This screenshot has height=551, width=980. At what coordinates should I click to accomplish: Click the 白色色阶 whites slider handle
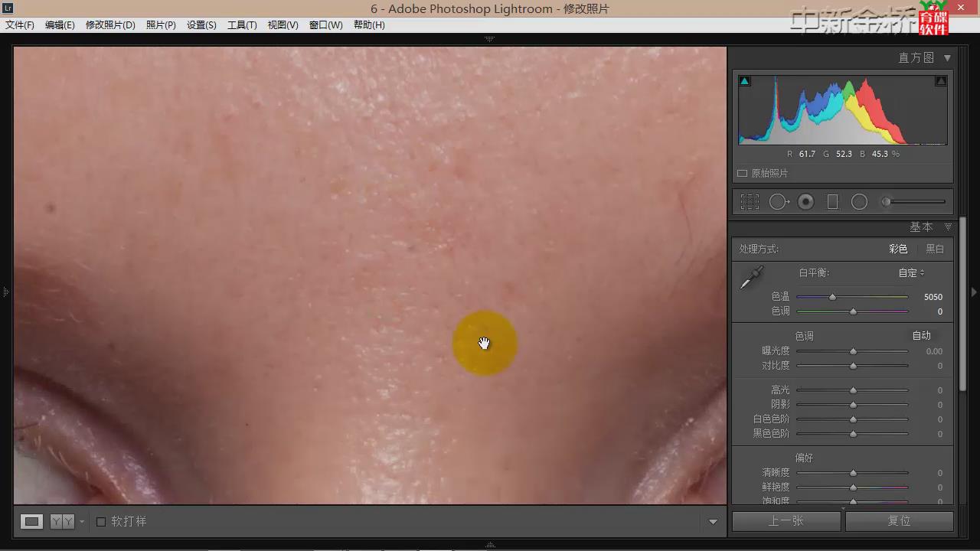pos(853,419)
